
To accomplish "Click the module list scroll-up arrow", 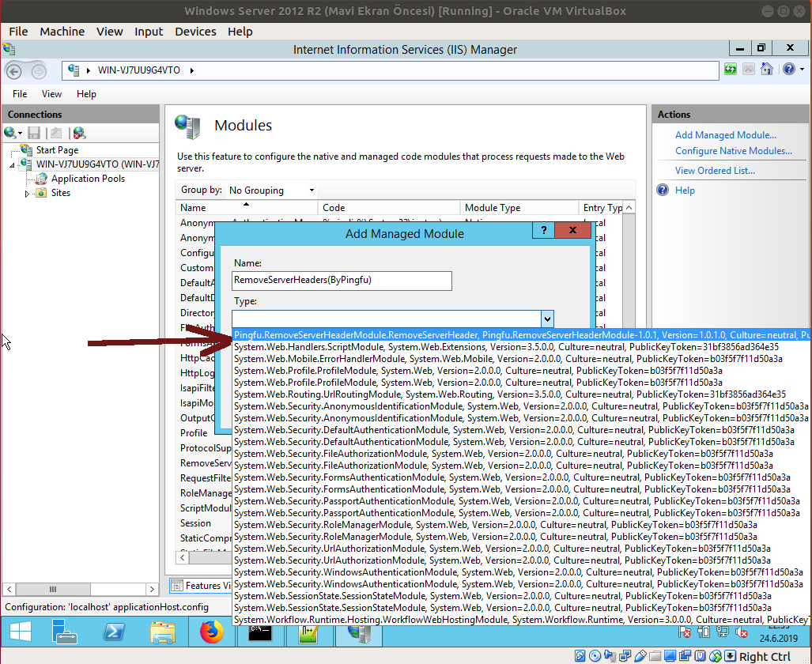I will point(629,208).
